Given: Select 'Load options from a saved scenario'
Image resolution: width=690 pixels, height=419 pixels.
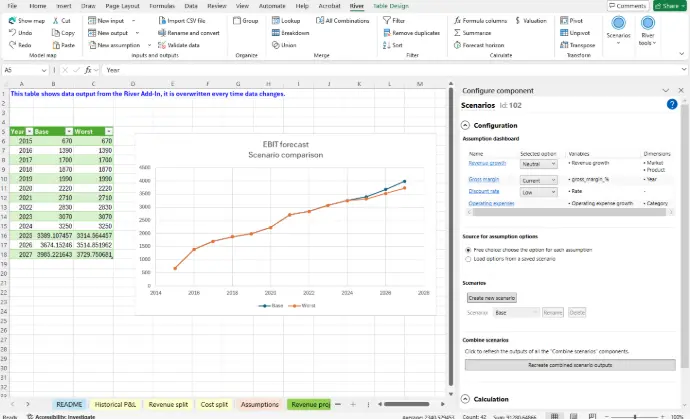Looking at the screenshot, I should [469, 259].
